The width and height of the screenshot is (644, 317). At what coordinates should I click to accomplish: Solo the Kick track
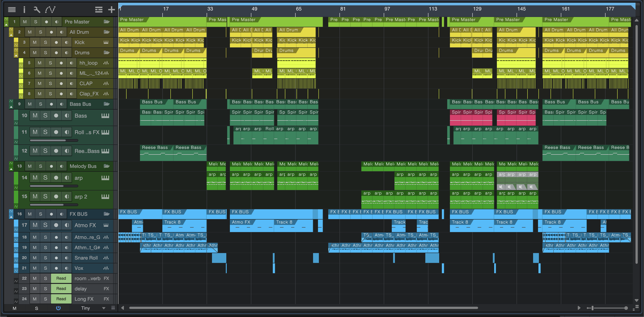45,42
